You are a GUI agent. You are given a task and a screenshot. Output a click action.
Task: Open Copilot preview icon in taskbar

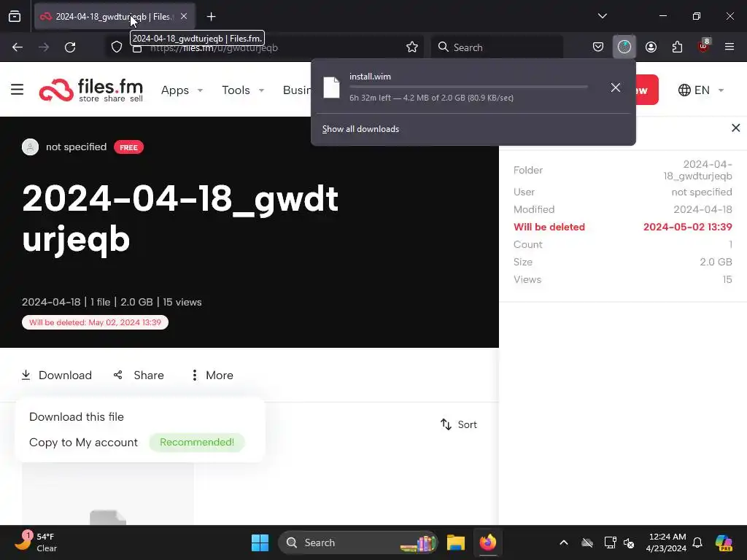click(724, 542)
